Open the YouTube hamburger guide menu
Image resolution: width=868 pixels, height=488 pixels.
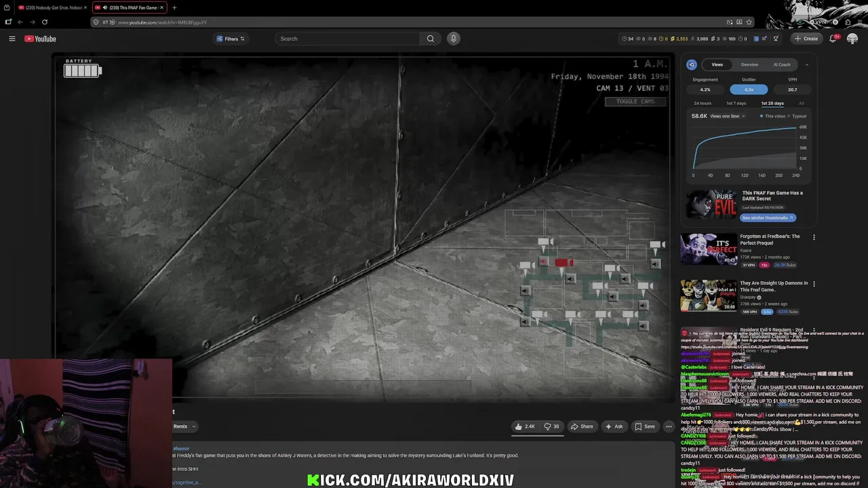(12, 39)
